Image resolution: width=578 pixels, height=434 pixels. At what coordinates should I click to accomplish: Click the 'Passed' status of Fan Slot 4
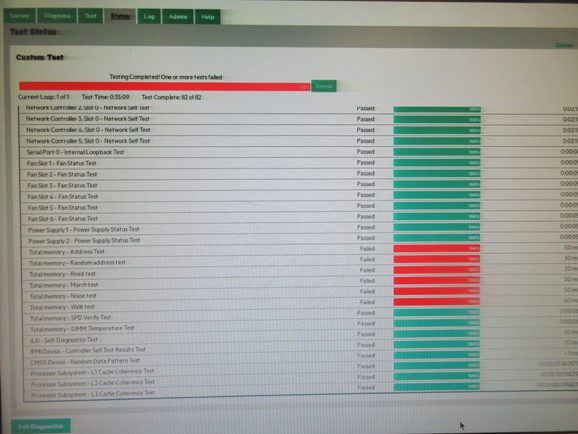tap(366, 195)
